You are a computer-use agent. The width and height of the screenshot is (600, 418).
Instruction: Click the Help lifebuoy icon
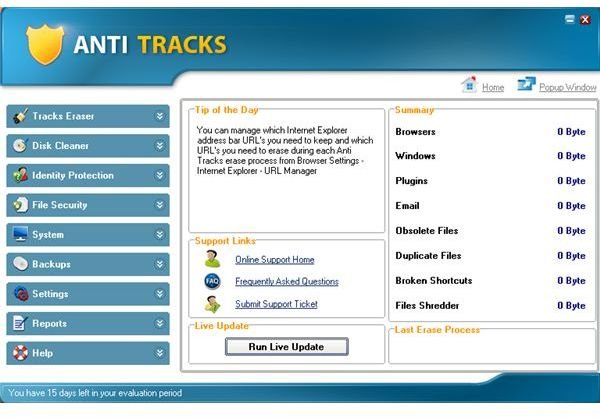pyautogui.click(x=20, y=353)
